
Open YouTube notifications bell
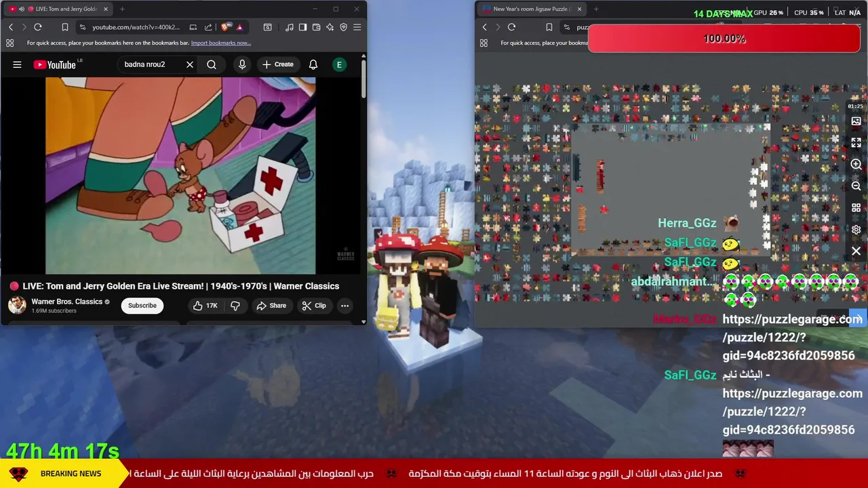pyautogui.click(x=313, y=64)
